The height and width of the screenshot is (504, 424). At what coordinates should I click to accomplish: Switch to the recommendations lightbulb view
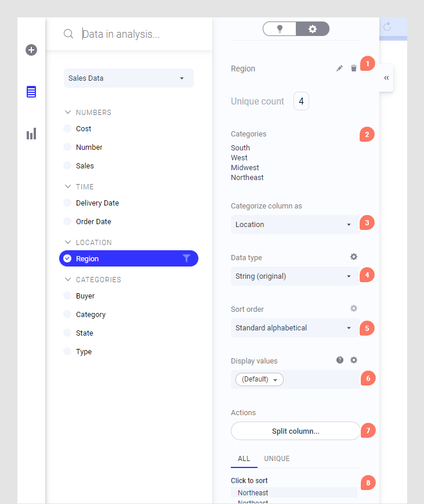point(280,28)
